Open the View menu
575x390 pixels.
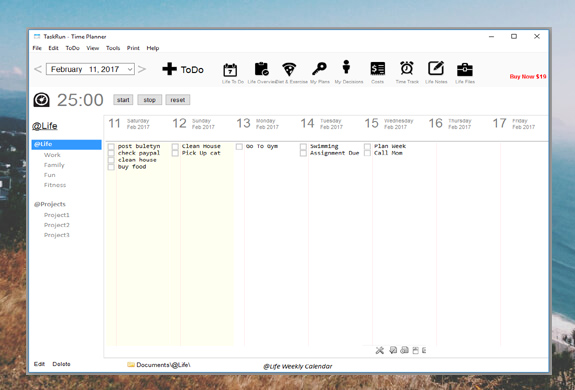coord(93,48)
